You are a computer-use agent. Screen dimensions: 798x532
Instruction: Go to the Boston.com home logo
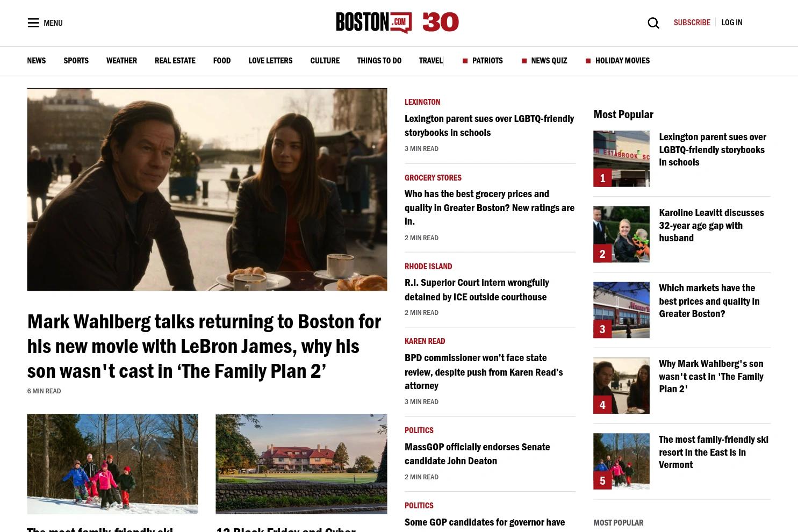point(397,23)
